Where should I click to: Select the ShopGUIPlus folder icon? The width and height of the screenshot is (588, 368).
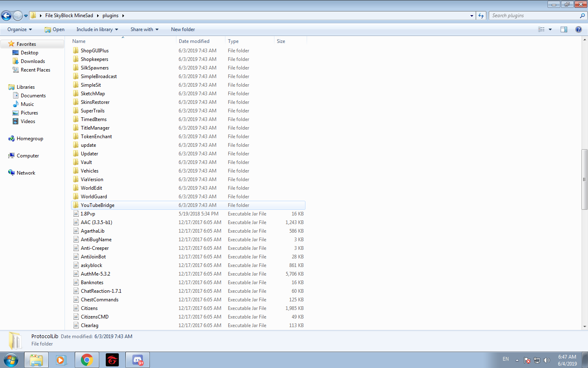pos(76,51)
